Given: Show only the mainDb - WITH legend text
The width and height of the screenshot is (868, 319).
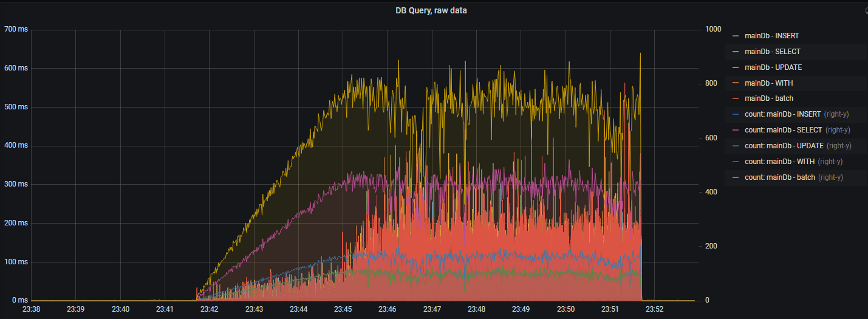Looking at the screenshot, I should pos(768,83).
